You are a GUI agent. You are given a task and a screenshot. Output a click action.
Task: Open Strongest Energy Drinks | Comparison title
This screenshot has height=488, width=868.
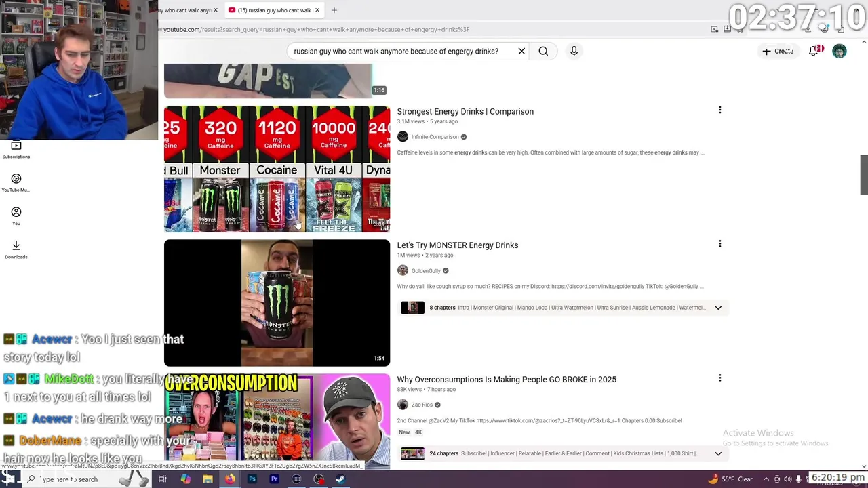pos(465,111)
